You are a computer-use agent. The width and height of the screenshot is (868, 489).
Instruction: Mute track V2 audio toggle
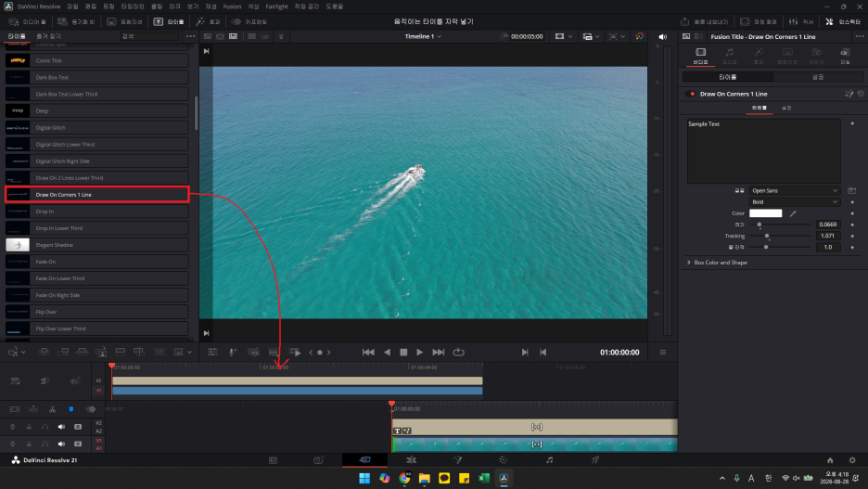tap(61, 427)
